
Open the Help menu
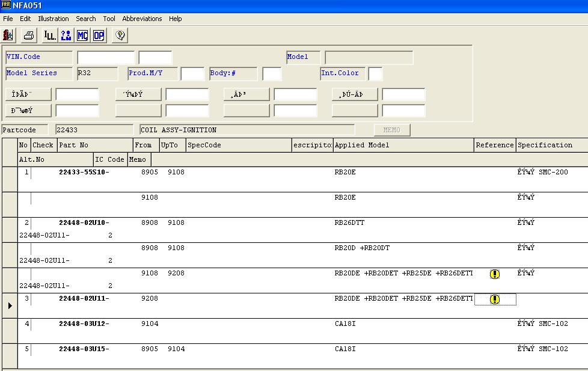(175, 19)
